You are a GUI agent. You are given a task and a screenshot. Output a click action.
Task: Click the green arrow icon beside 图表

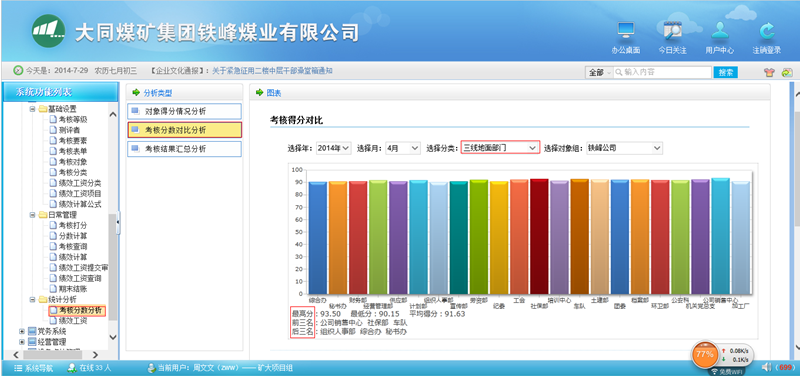pos(259,93)
